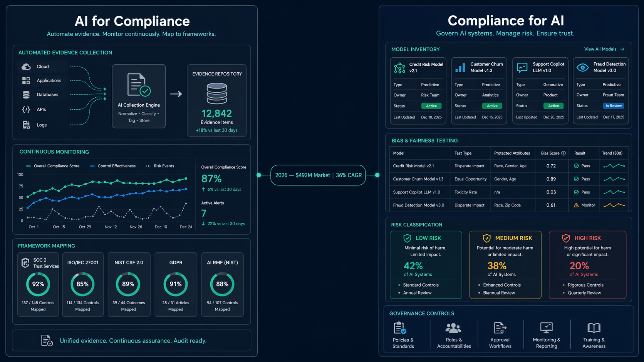The height and width of the screenshot is (362, 644).
Task: Click the Dec 20, 2025 last updated date
Action: tap(553, 117)
